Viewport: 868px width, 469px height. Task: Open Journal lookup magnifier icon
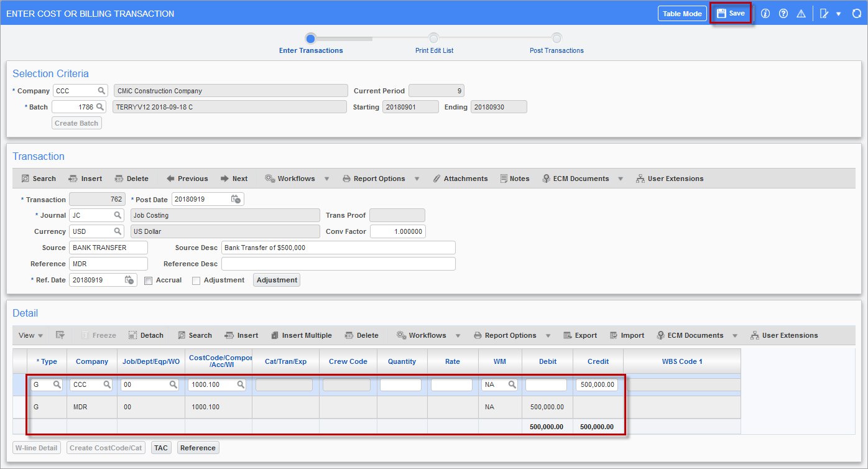pyautogui.click(x=118, y=215)
